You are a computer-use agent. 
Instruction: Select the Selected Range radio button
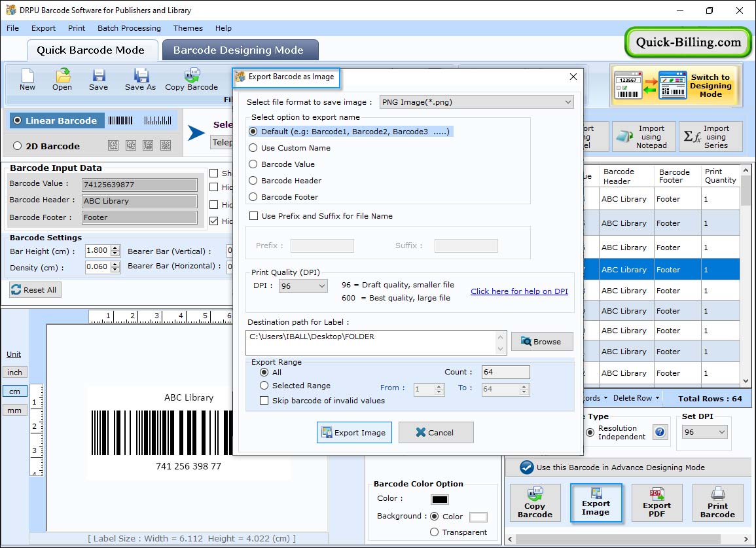(x=264, y=386)
